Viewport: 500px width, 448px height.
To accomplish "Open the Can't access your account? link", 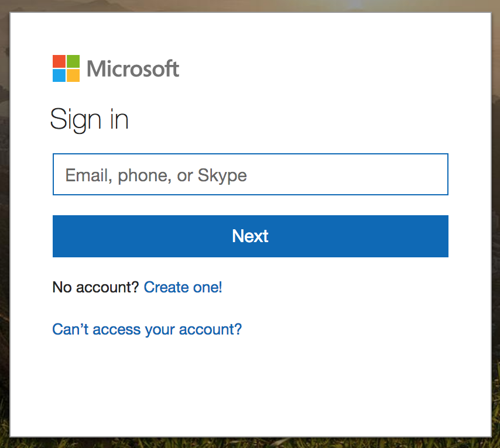I will coord(147,329).
